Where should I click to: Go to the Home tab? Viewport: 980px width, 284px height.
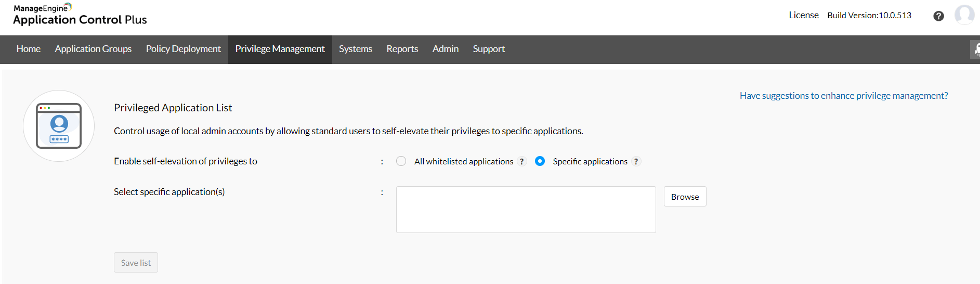tap(29, 49)
